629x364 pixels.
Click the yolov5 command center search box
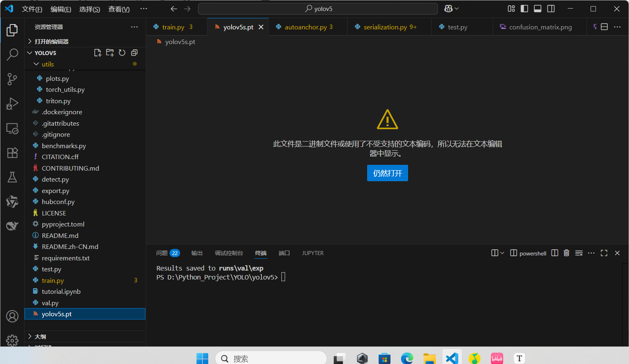[x=318, y=9]
